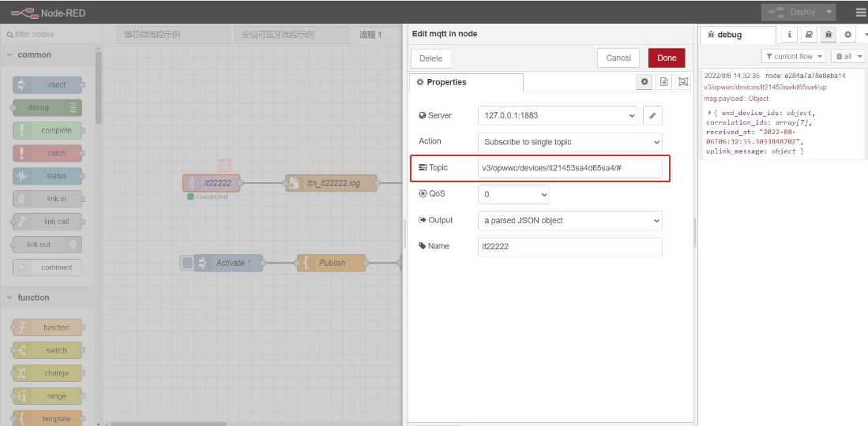Select the complete node in palette
This screenshot has height=426, width=868.
(x=47, y=131)
